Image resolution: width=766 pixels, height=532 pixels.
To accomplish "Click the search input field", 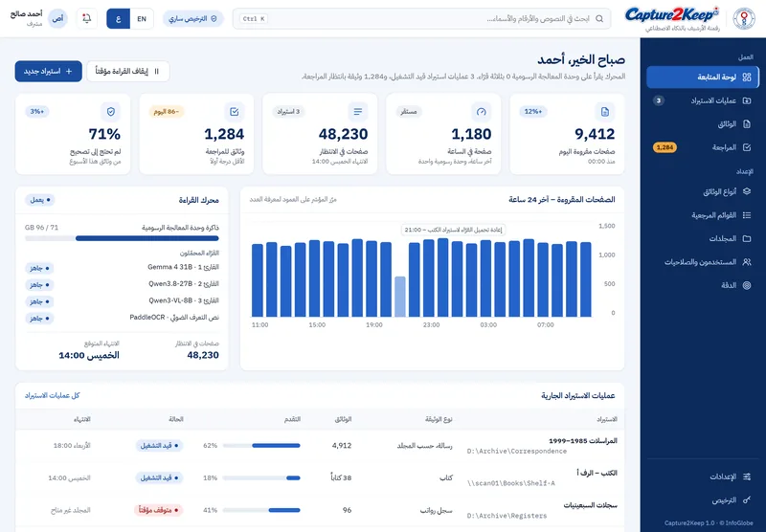I will pos(421,18).
